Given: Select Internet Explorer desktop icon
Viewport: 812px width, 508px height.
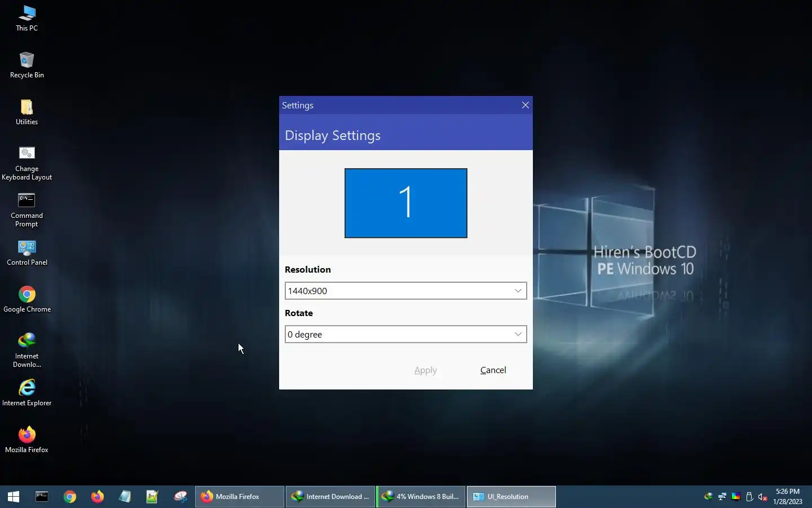Looking at the screenshot, I should (27, 393).
